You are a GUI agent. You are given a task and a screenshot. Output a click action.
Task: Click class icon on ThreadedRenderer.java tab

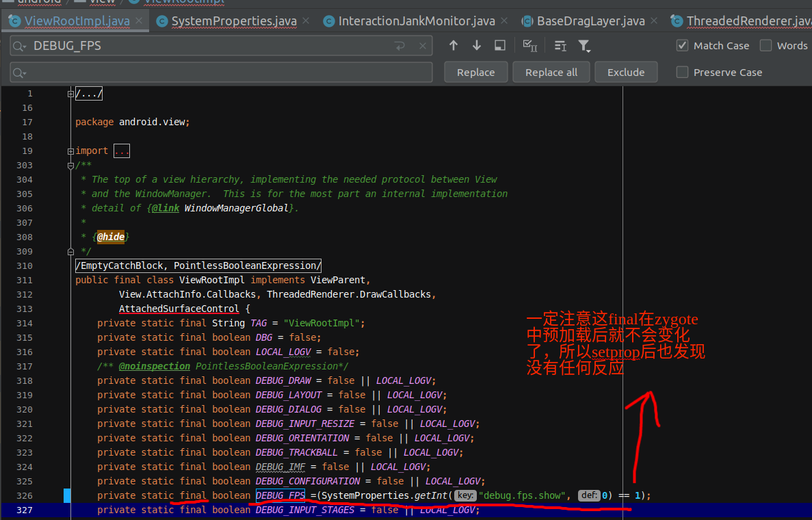click(x=677, y=21)
